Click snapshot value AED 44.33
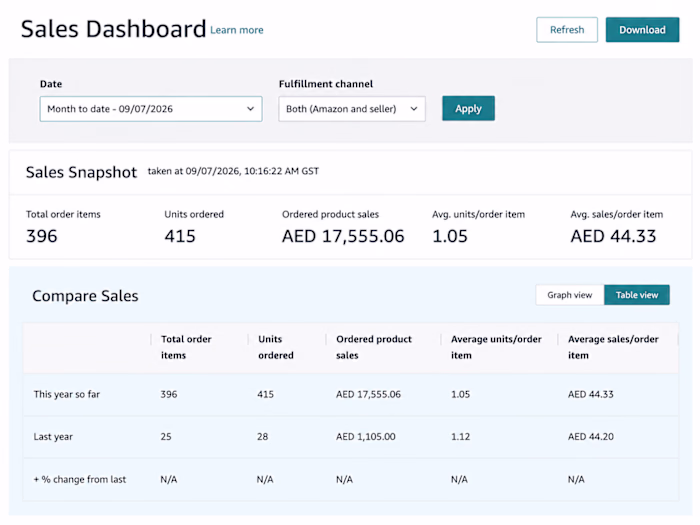 pos(613,236)
